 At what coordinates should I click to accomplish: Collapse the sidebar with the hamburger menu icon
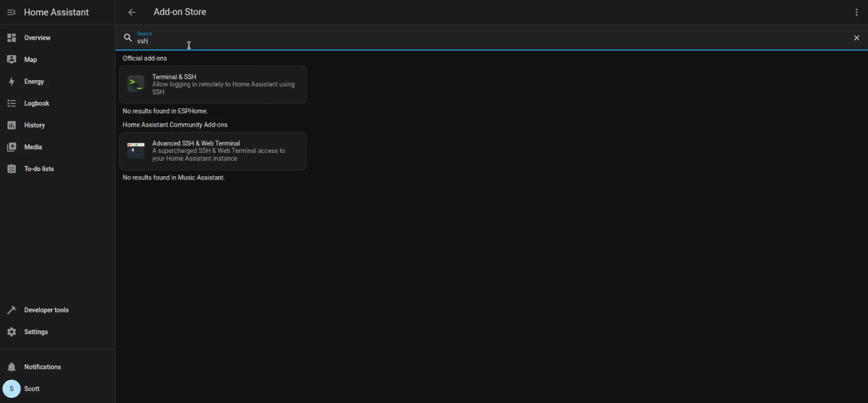(x=11, y=12)
